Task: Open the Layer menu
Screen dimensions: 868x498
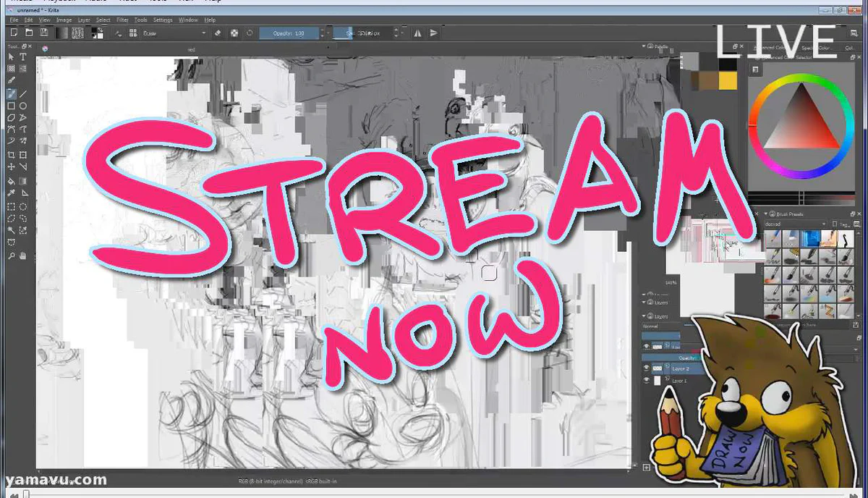Action: point(84,20)
